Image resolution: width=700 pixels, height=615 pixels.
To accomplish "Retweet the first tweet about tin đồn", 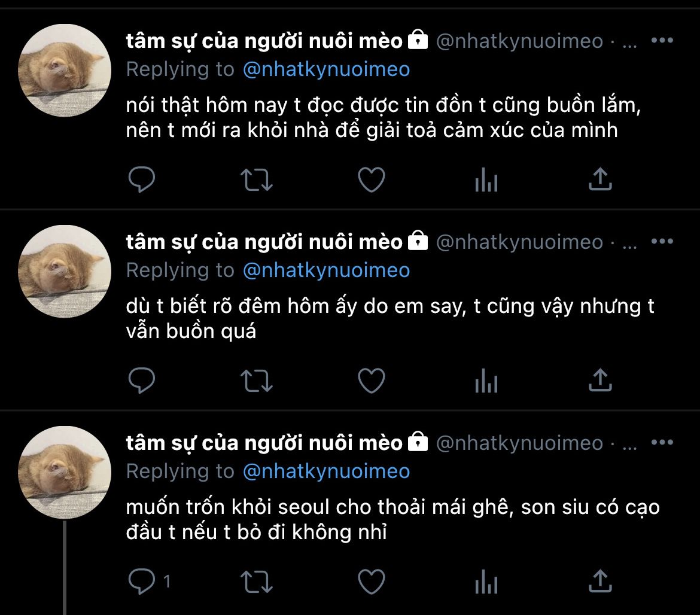I will pos(256,179).
